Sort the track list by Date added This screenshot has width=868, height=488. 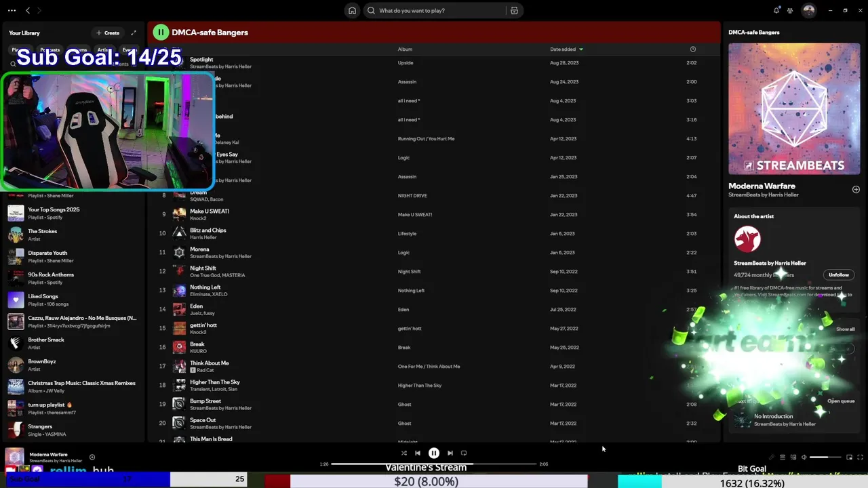point(566,49)
